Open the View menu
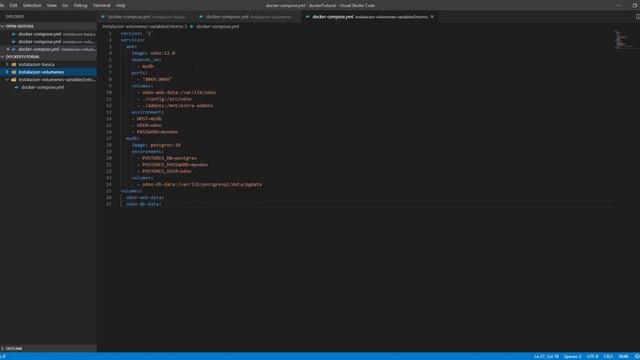640x360 pixels. [x=51, y=5]
